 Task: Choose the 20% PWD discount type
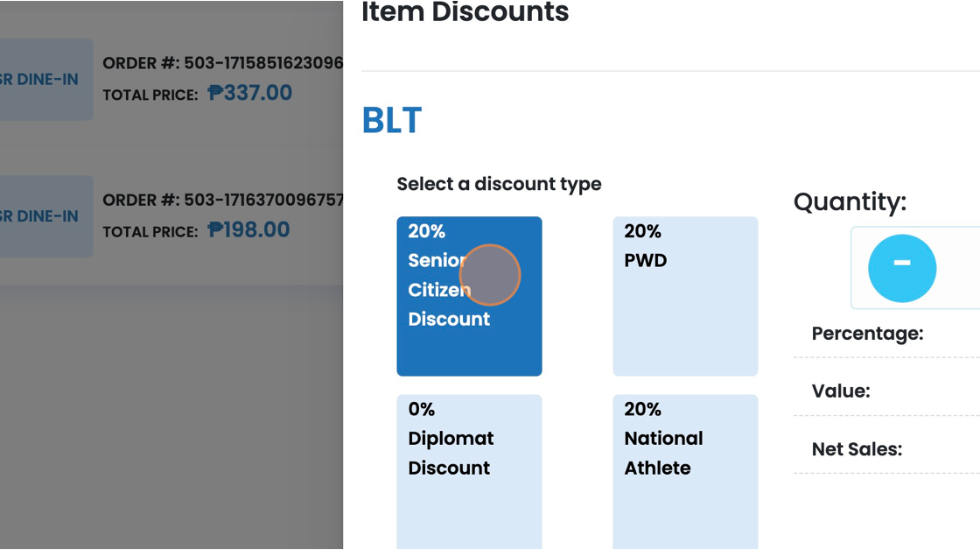pyautogui.click(x=685, y=296)
